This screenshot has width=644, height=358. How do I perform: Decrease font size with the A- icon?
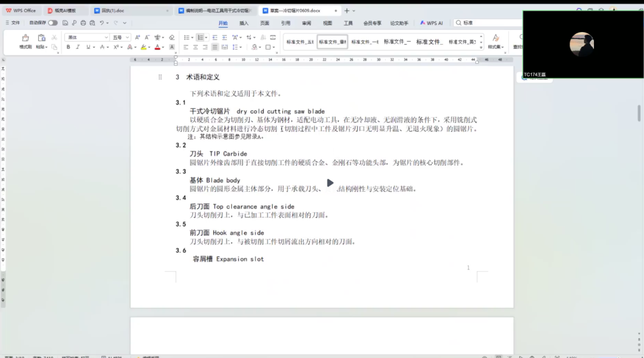pos(147,38)
